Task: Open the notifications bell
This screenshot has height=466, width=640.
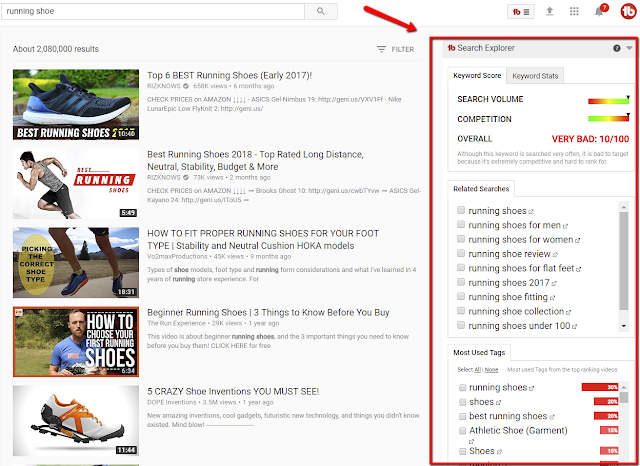Action: [599, 11]
